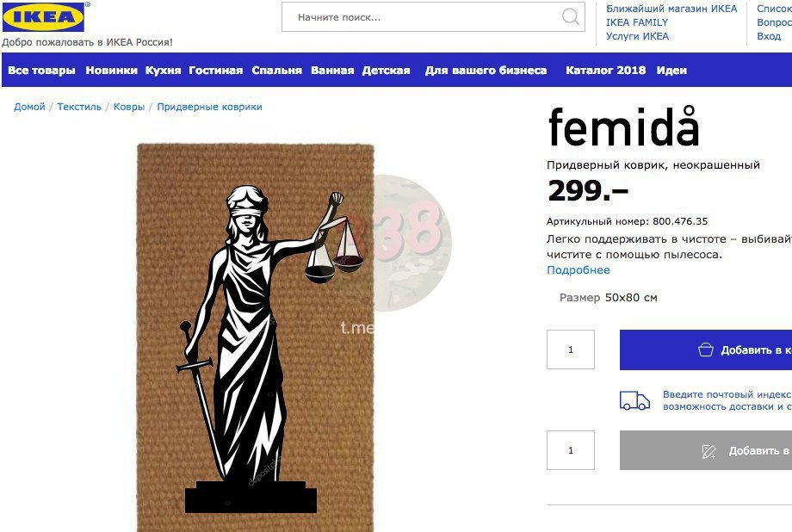Click the Femida doormat product image

pyautogui.click(x=255, y=337)
